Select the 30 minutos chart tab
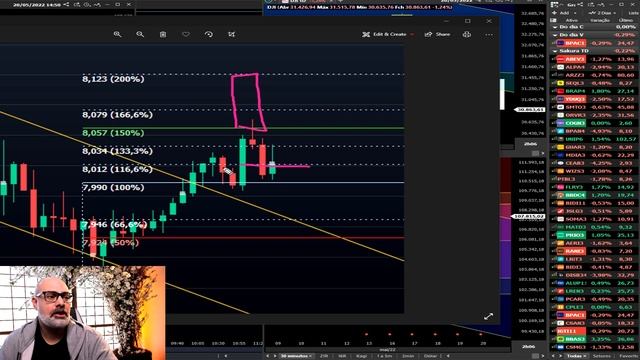Viewport: 640px width, 360px height. [296, 356]
